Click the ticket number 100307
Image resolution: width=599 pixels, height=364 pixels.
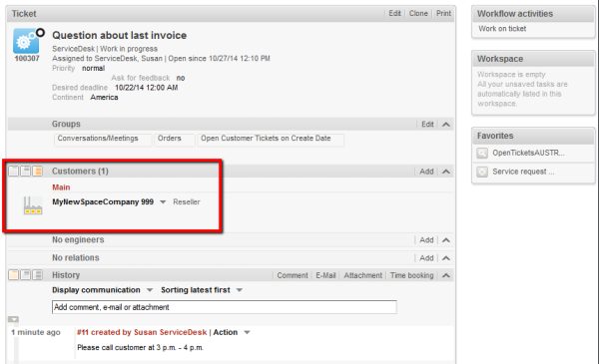[27, 59]
